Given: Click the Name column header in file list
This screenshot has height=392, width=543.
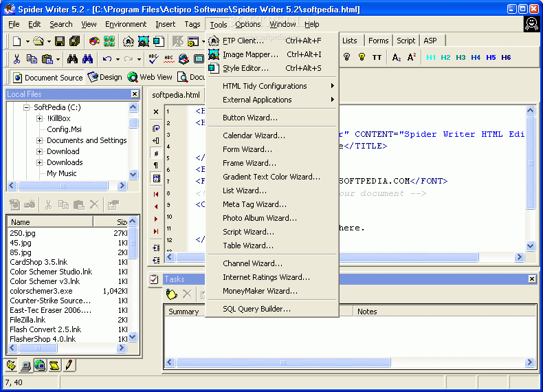Looking at the screenshot, I should tap(50, 222).
